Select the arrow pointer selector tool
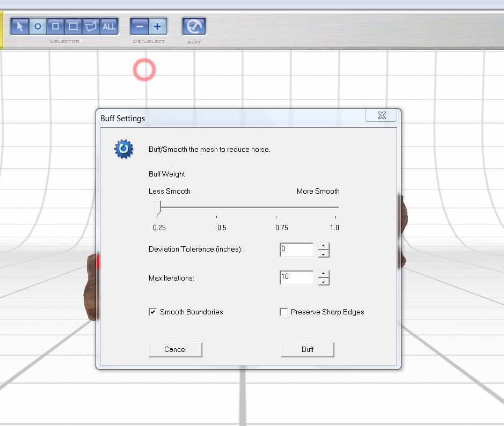 coord(20,26)
